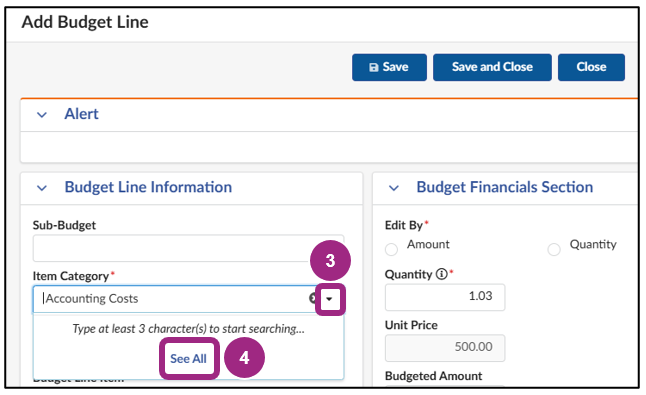Click the Quantity info icon

[x=442, y=274]
